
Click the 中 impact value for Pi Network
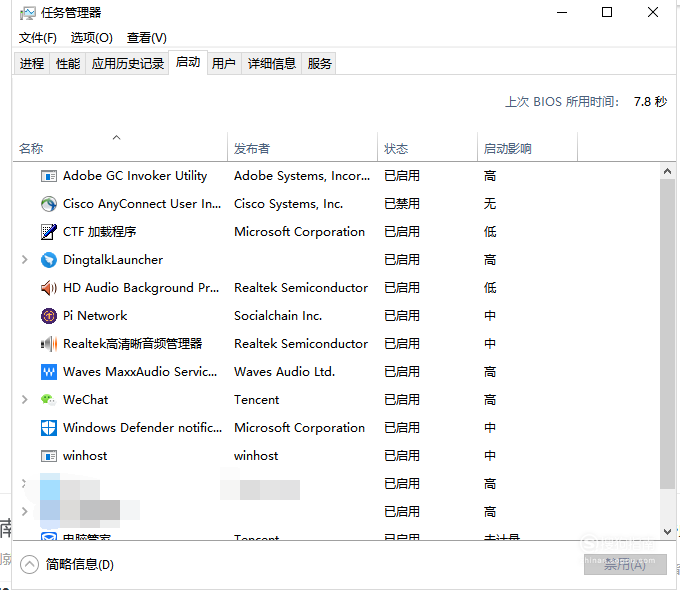coord(490,316)
